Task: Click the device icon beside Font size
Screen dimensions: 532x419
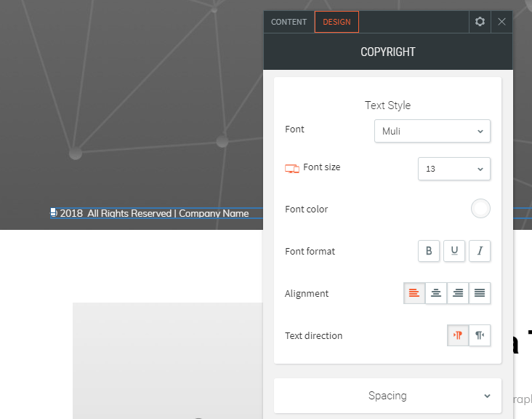Action: point(291,169)
